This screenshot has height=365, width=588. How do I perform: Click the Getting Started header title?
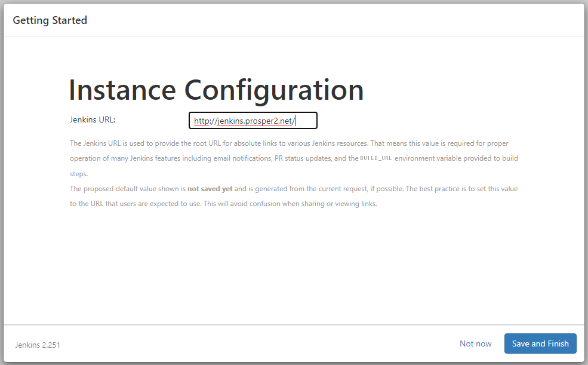50,20
